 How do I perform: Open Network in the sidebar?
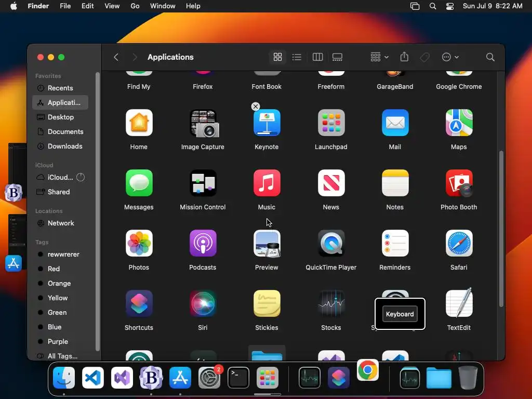(60, 223)
